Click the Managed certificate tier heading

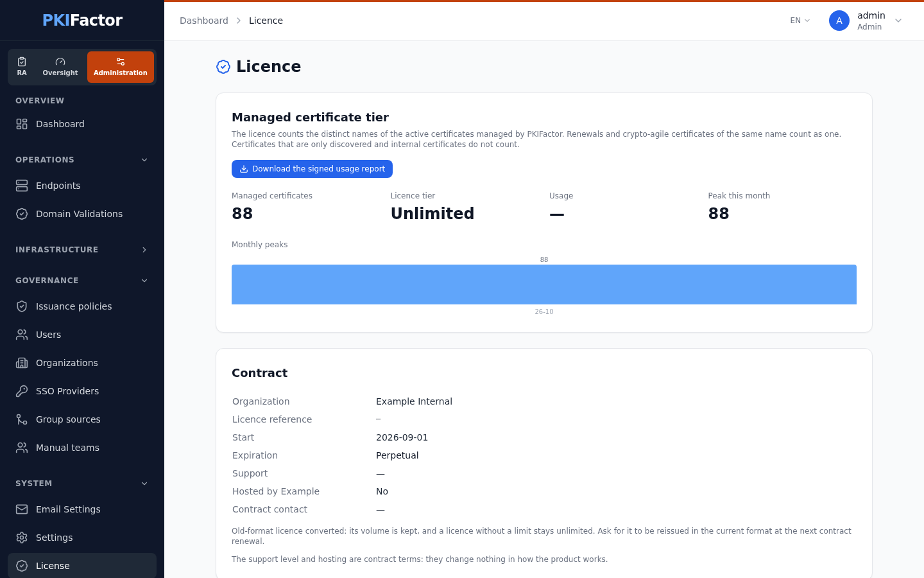pyautogui.click(x=310, y=118)
